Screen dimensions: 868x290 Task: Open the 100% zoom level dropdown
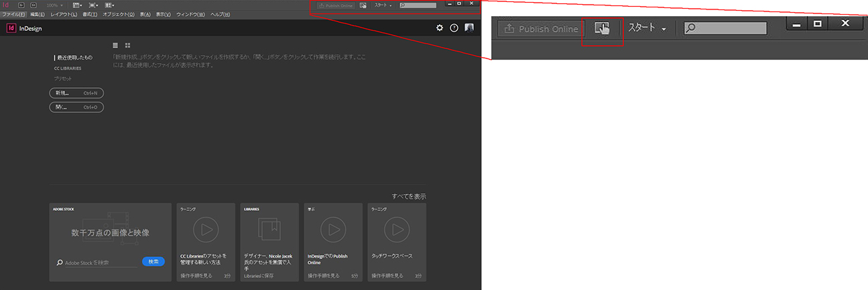click(55, 5)
